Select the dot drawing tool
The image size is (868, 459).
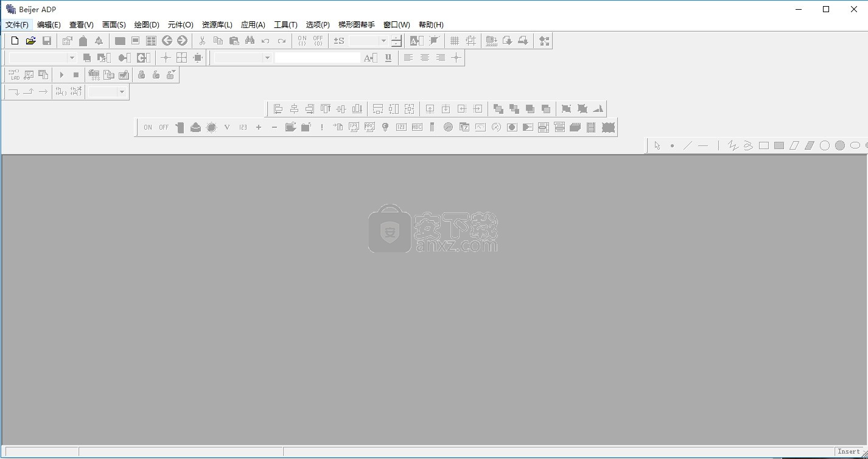click(x=672, y=145)
